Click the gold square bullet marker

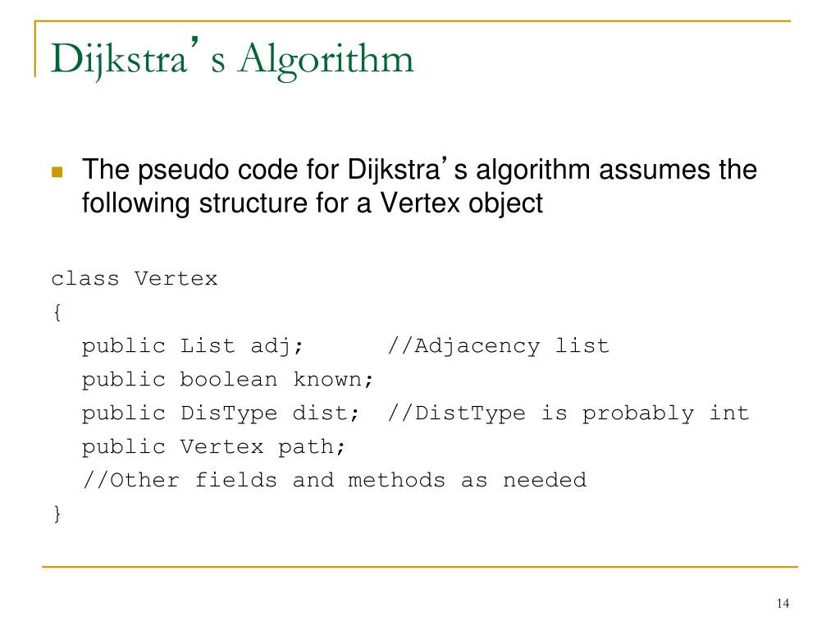click(57, 172)
